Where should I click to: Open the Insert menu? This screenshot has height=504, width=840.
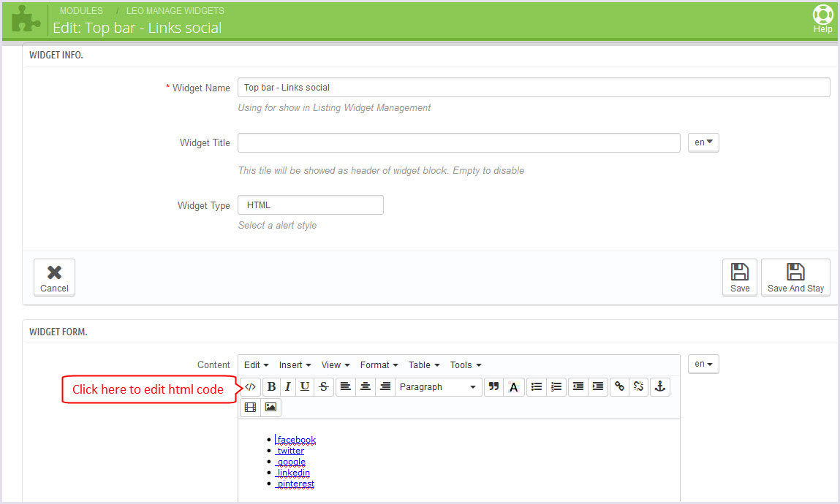point(295,365)
